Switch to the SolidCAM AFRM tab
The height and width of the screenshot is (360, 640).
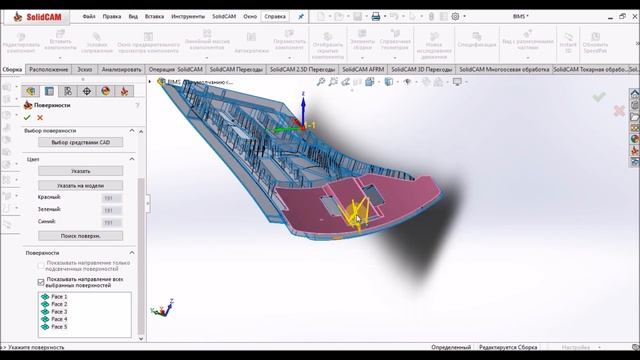point(363,69)
